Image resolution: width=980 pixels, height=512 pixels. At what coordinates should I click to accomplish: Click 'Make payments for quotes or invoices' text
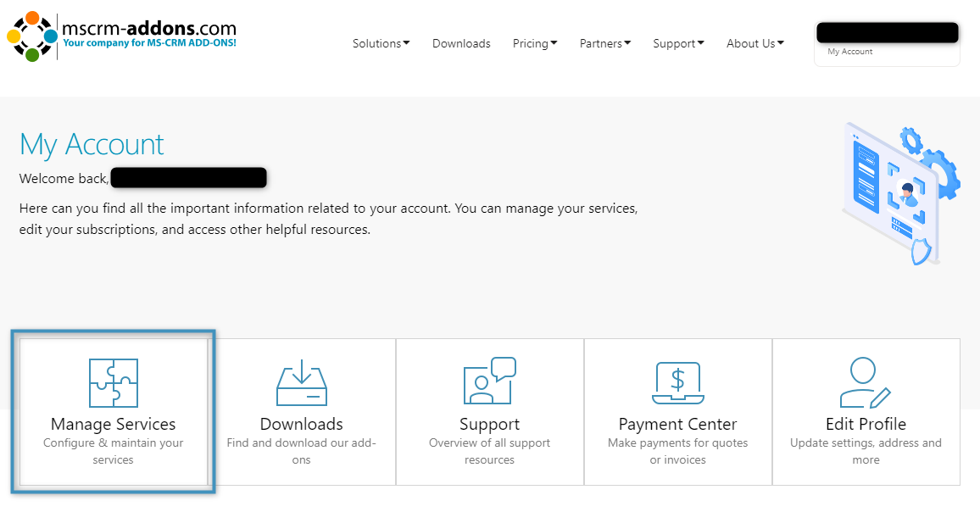pyautogui.click(x=677, y=451)
